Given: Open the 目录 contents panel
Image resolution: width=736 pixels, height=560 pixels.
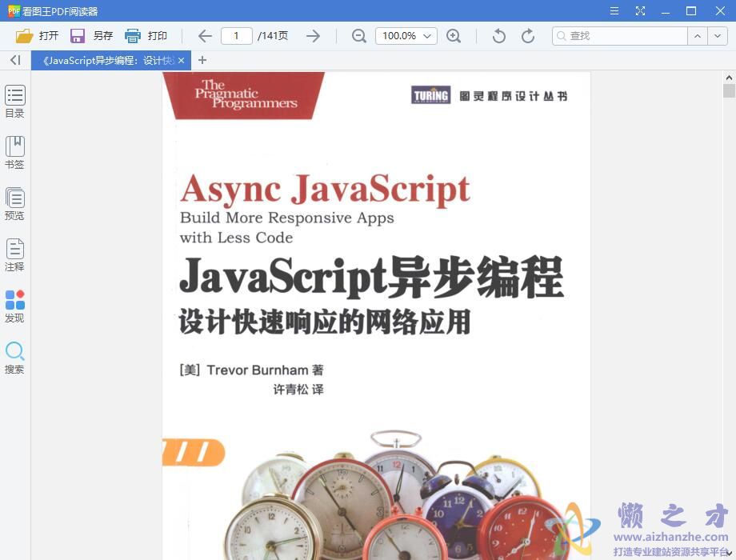Looking at the screenshot, I should [x=14, y=101].
